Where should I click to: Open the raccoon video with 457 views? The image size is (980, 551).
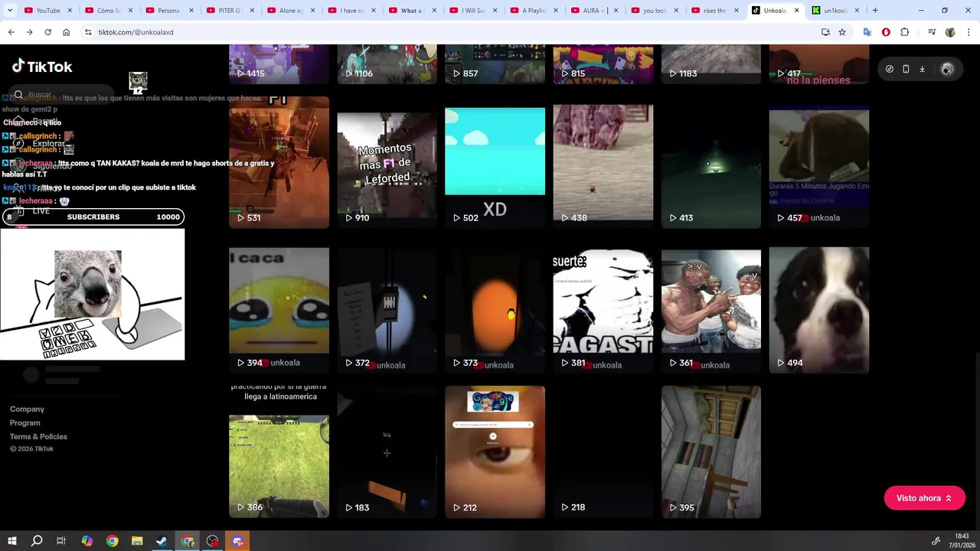(x=818, y=161)
